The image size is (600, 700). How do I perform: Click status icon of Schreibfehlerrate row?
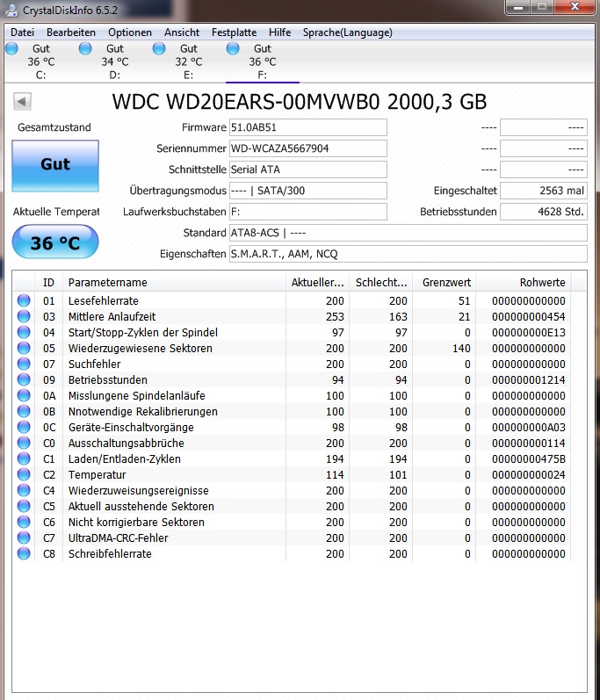24,553
